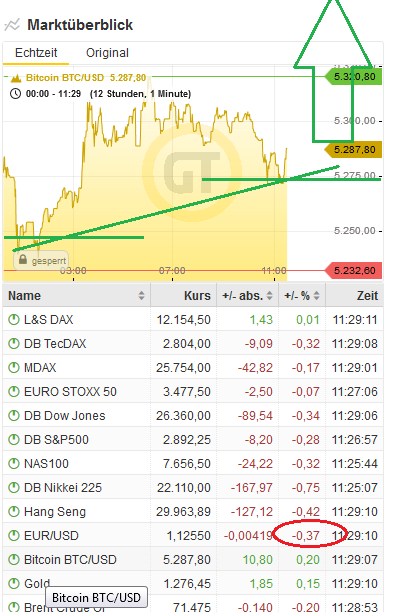
Task: Open the DB Dow Jones link
Action: coord(65,416)
